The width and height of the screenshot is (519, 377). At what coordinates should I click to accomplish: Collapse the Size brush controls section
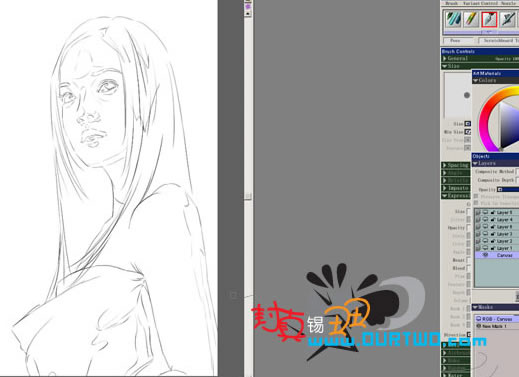(x=445, y=66)
